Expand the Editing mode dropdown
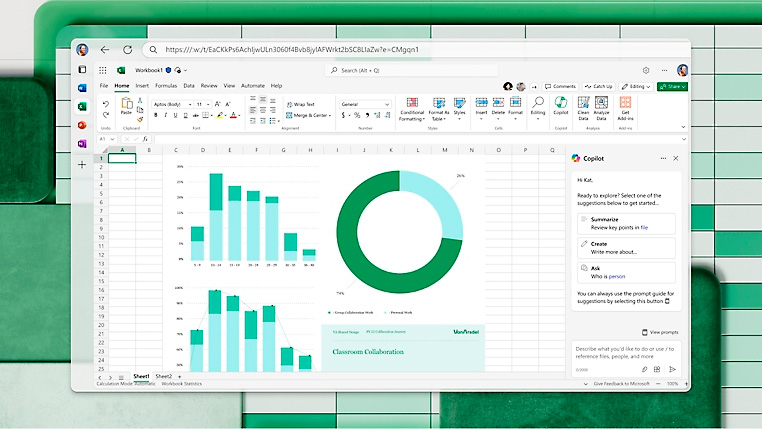The height and width of the screenshot is (429, 762). pos(634,86)
